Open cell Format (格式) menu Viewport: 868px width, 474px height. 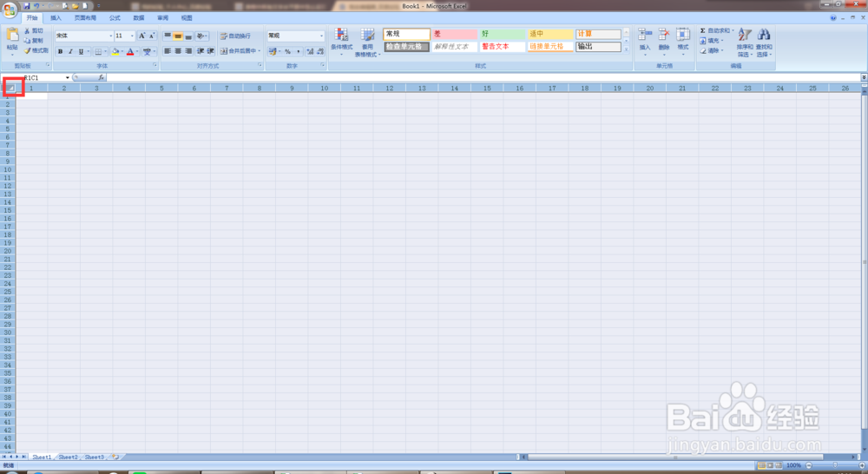click(683, 42)
